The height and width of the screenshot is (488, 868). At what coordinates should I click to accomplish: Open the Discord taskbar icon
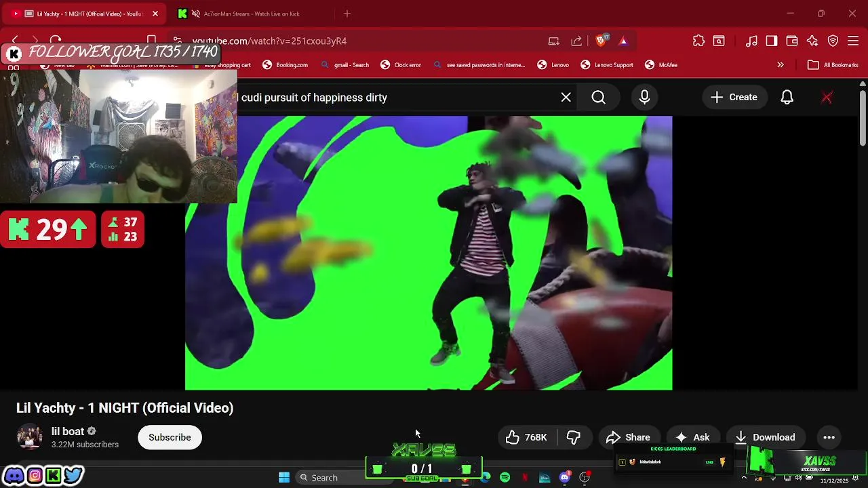565,478
